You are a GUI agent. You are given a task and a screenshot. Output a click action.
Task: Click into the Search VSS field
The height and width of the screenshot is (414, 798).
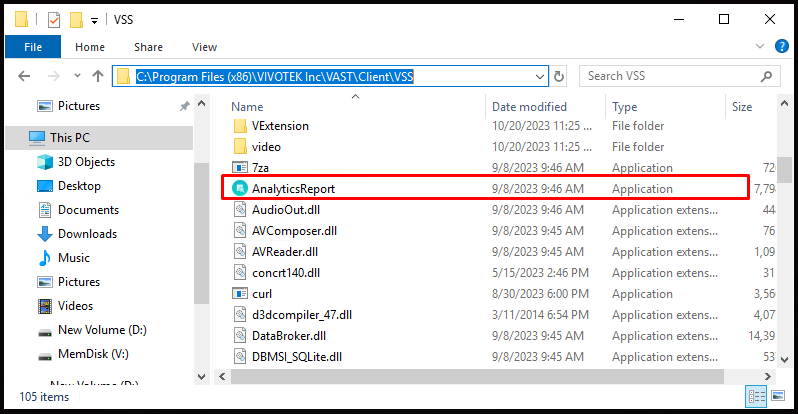pos(671,76)
